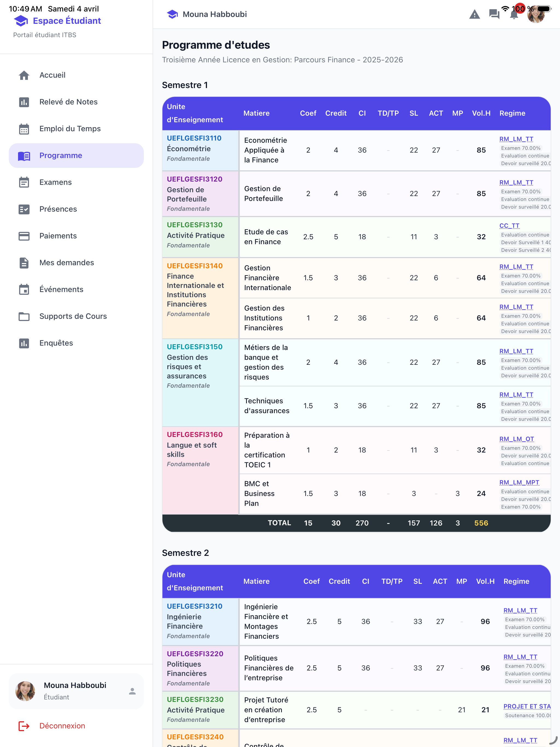Click the Paiements card icon
Viewport: 560px width, 747px height.
(x=24, y=236)
